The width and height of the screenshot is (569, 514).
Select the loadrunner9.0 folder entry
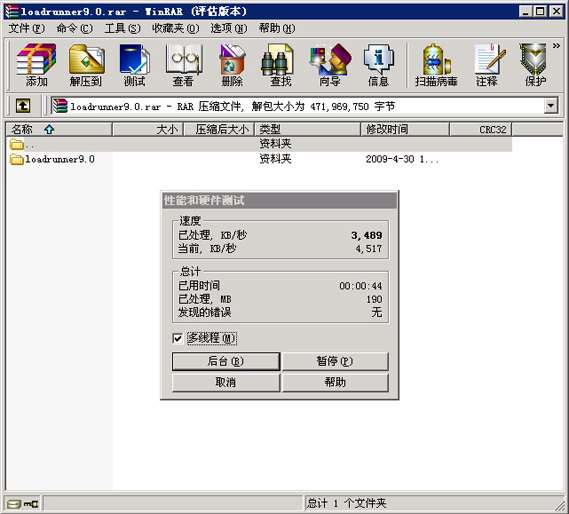pos(53,159)
